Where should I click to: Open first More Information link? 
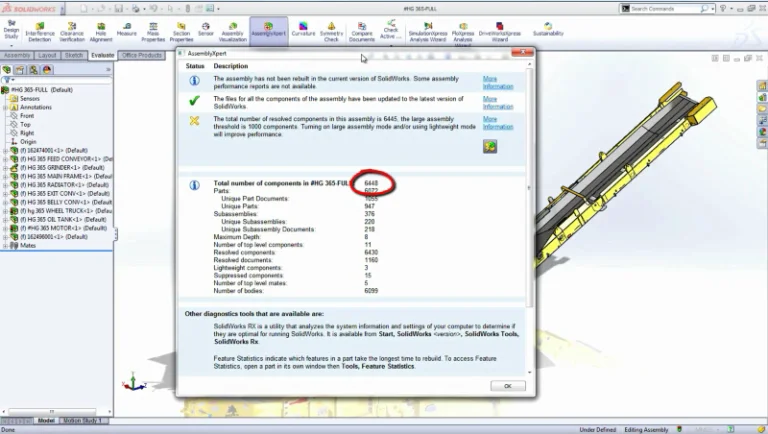pos(497,82)
